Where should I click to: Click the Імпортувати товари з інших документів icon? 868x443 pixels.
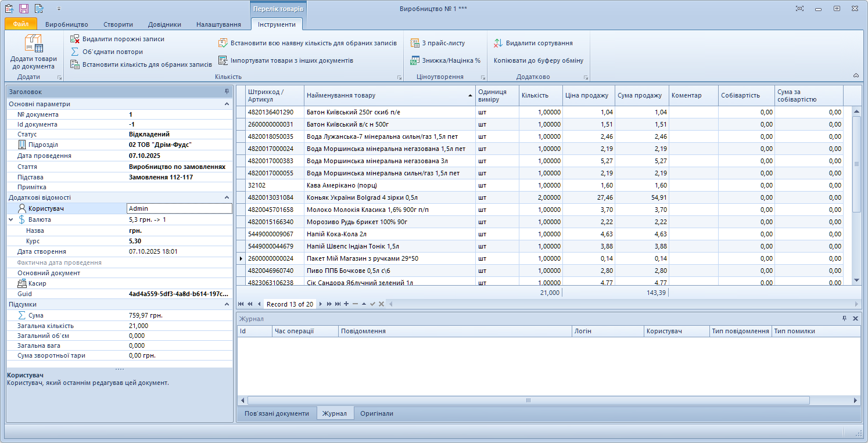223,60
